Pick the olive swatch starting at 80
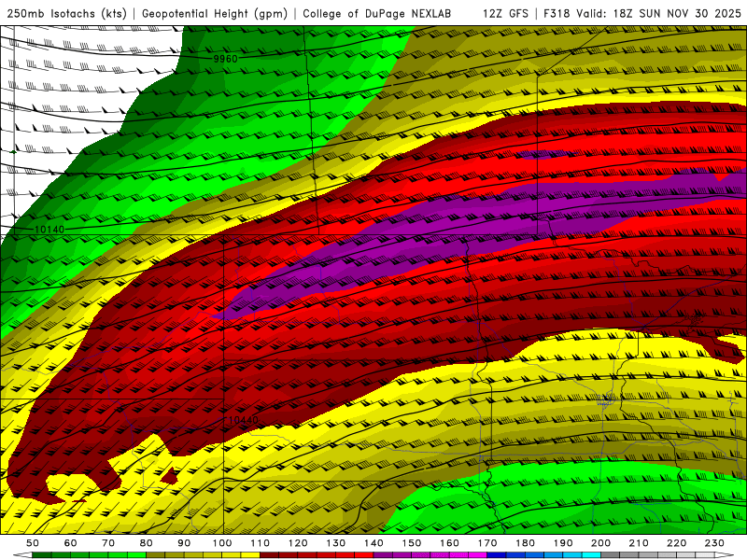The height and width of the screenshot is (560, 747). click(x=155, y=555)
